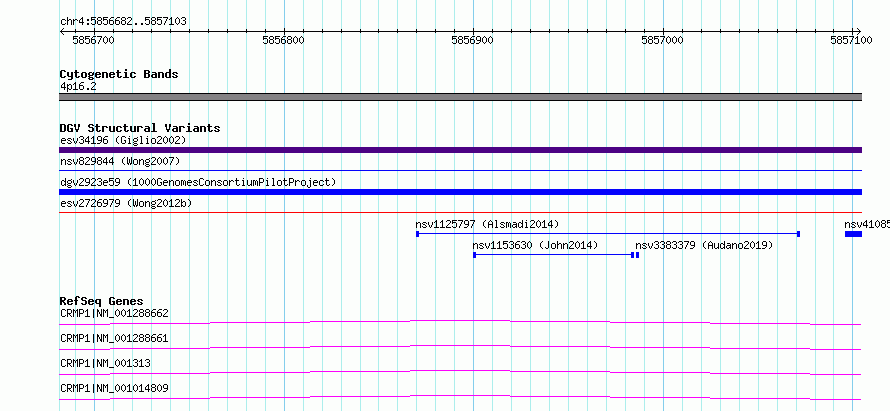The height and width of the screenshot is (411, 890).
Task: Select the dark purple esv34196 variant bar
Action: [x=460, y=150]
